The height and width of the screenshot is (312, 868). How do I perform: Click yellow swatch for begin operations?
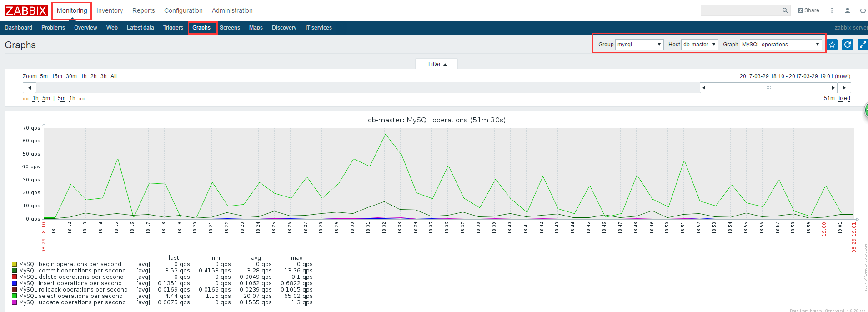pos(15,264)
